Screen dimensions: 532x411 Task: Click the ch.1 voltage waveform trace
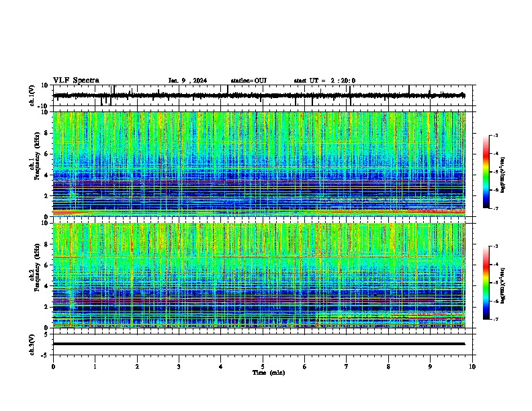pos(259,95)
